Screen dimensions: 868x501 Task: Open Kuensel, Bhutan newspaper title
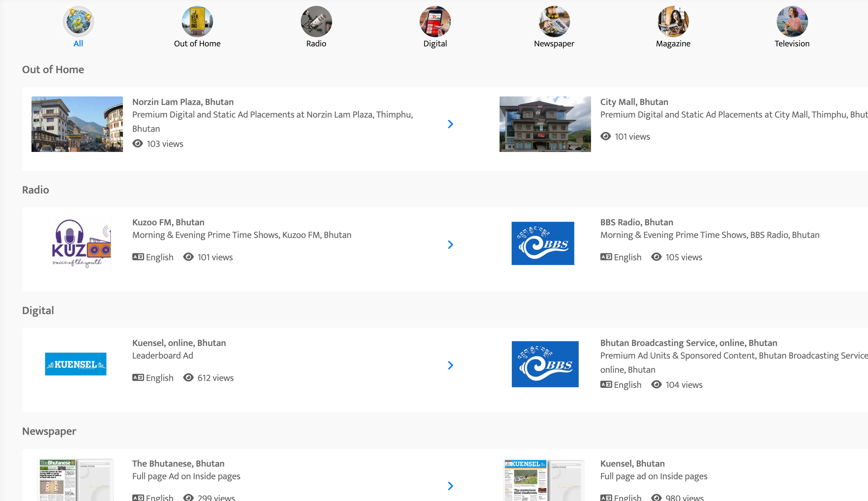point(632,463)
